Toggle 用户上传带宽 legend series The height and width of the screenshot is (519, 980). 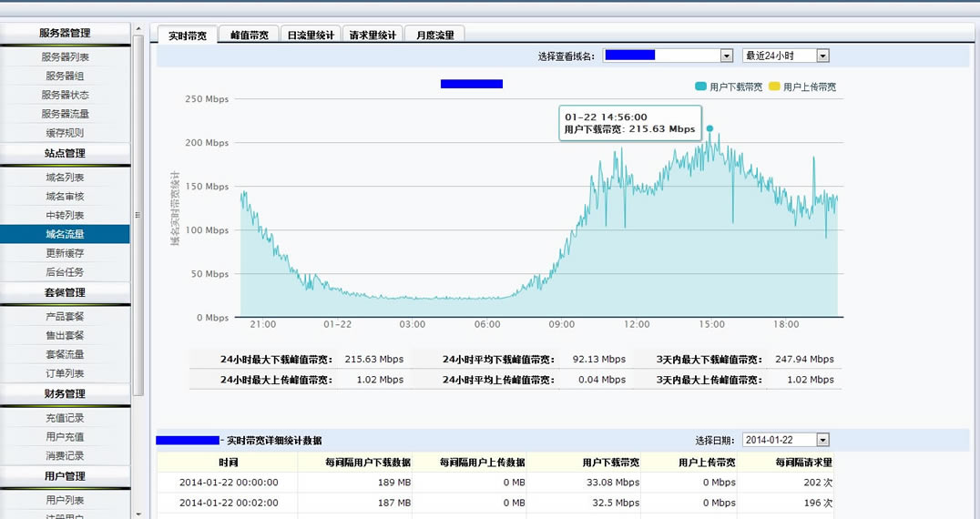pyautogui.click(x=802, y=86)
